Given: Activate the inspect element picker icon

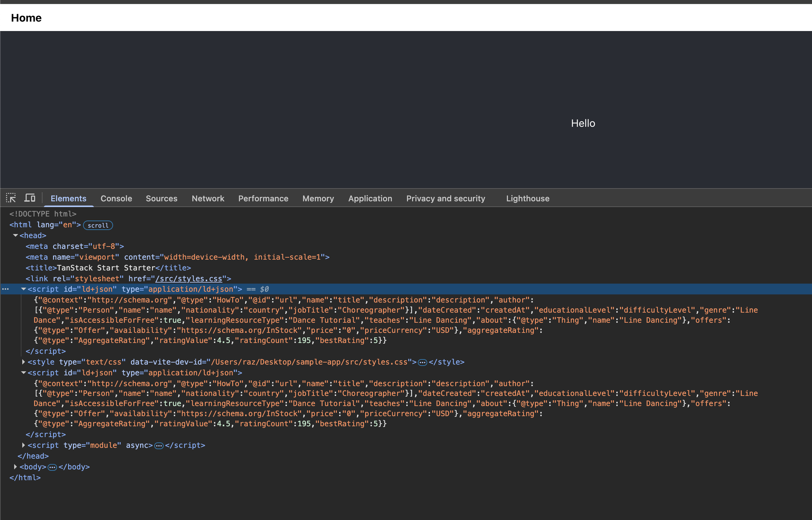Looking at the screenshot, I should pos(11,198).
